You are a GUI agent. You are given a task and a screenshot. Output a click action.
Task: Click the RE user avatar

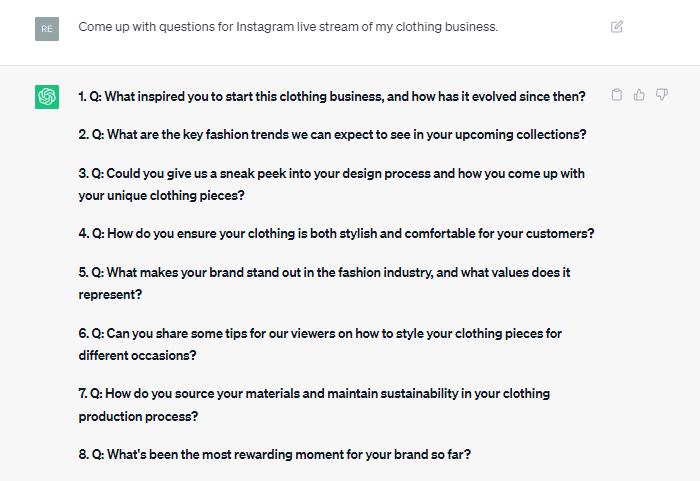click(47, 29)
